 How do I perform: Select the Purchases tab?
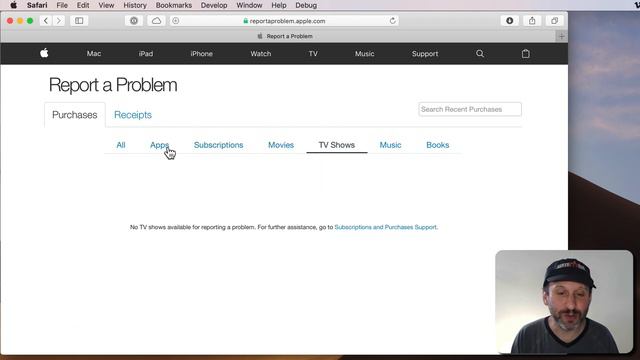75,115
